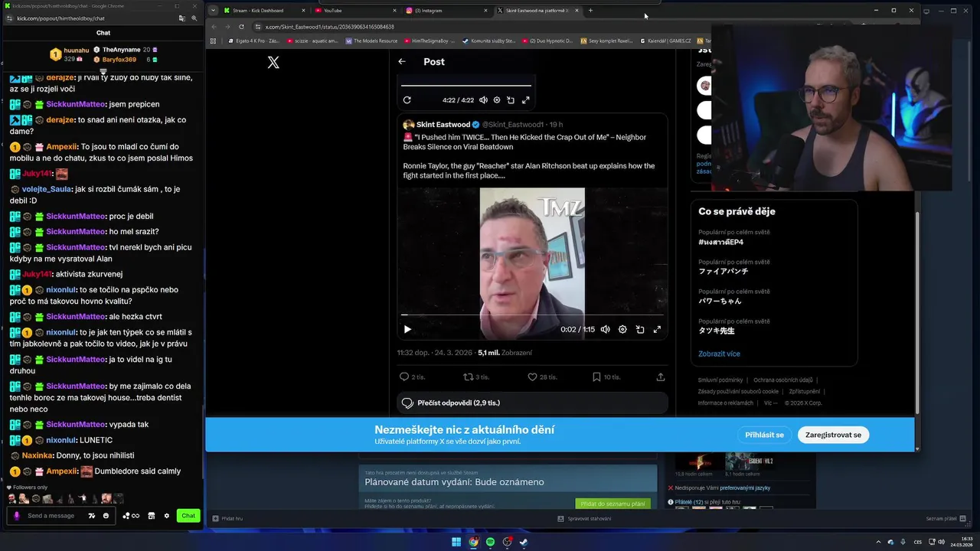The height and width of the screenshot is (551, 980).
Task: Open the 7TV emote picker icon
Action: [x=92, y=516]
